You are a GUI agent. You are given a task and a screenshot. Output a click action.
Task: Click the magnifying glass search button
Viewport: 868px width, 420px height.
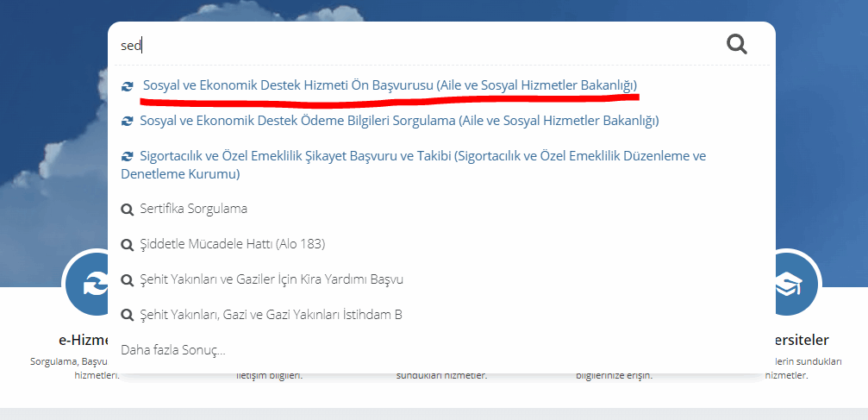pyautogui.click(x=736, y=44)
